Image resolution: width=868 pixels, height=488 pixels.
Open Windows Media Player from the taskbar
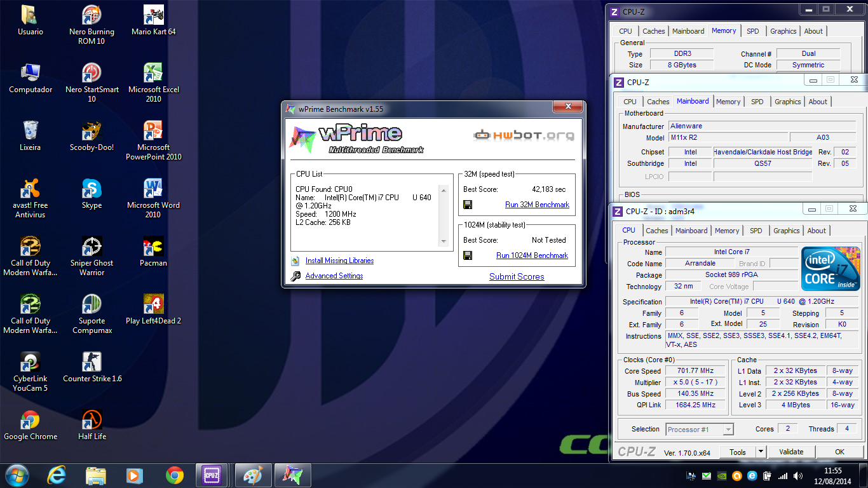click(134, 475)
